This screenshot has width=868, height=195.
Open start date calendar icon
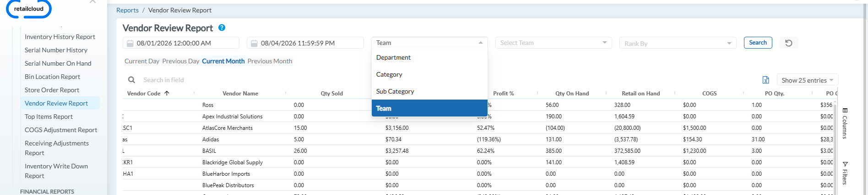pos(130,43)
